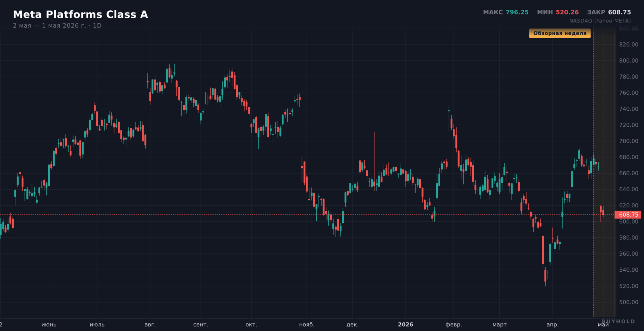Click the orange "Обзорная неделя" badge
Image resolution: width=644 pixels, height=331 pixels.
(x=560, y=33)
